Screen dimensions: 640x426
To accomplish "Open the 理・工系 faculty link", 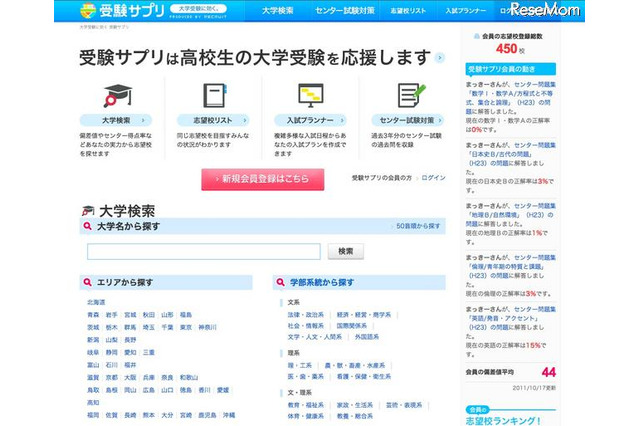I will click(300, 365).
